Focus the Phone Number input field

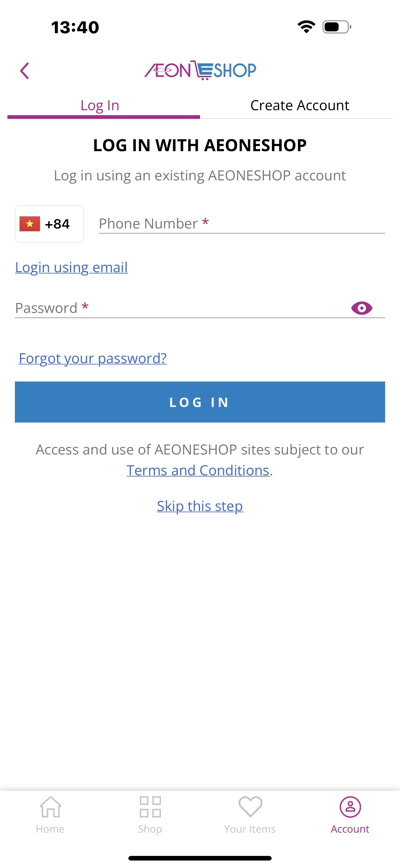(242, 224)
